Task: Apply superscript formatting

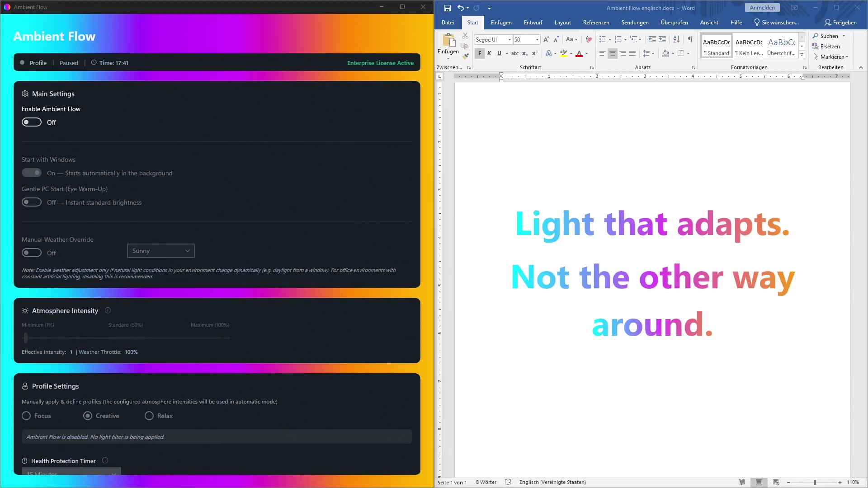Action: click(x=535, y=53)
